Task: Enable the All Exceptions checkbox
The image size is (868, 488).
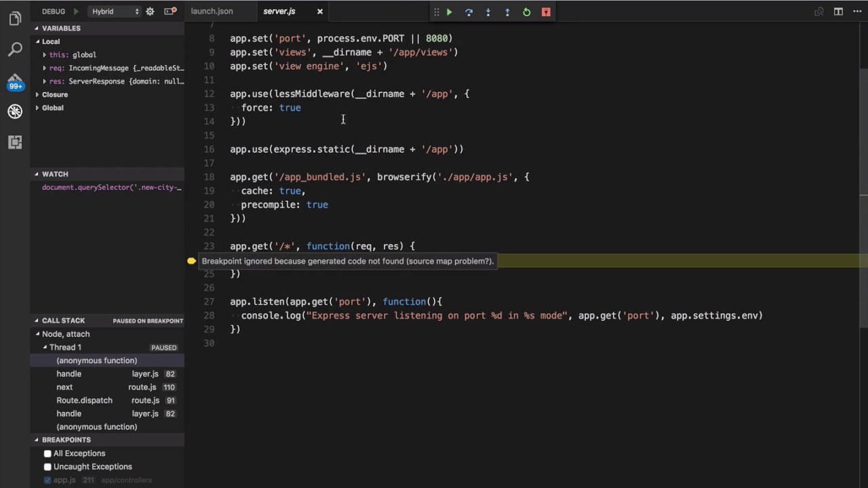Action: pyautogui.click(x=47, y=453)
